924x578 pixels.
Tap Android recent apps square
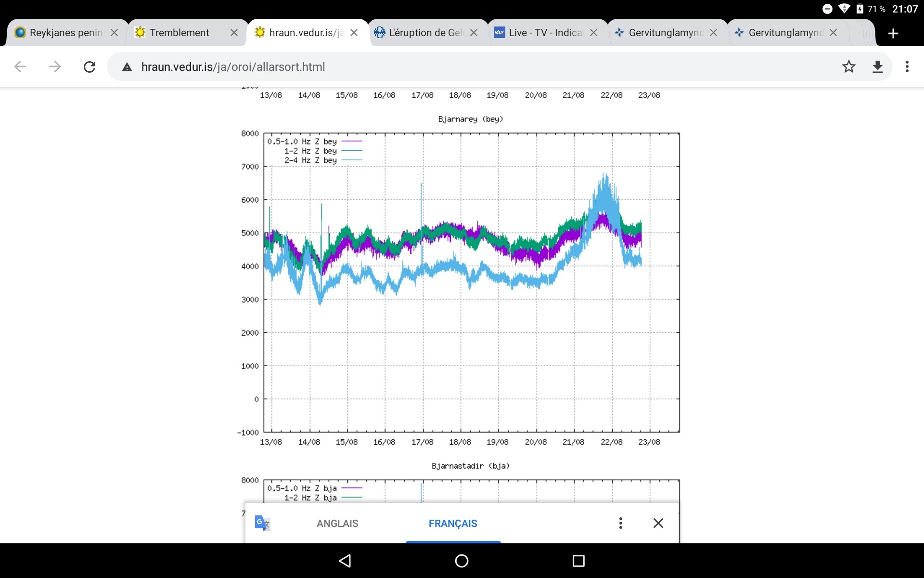pos(578,561)
